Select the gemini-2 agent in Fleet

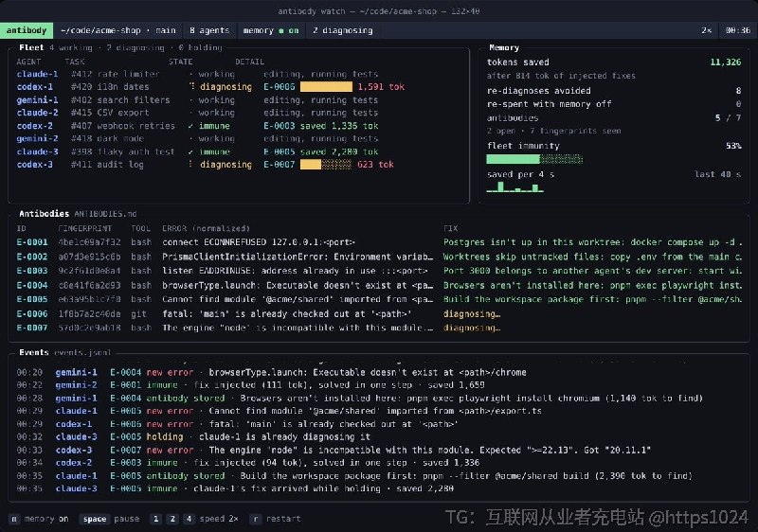pyautogui.click(x=37, y=138)
